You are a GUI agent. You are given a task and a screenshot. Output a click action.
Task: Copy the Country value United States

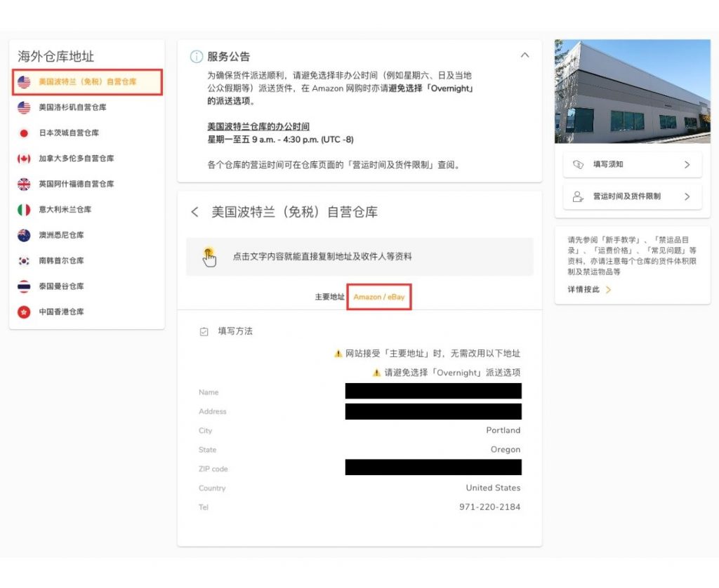pos(493,488)
